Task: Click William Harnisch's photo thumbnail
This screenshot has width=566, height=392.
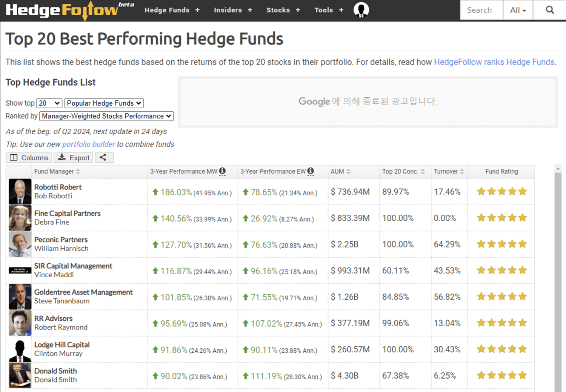Action: [20, 244]
